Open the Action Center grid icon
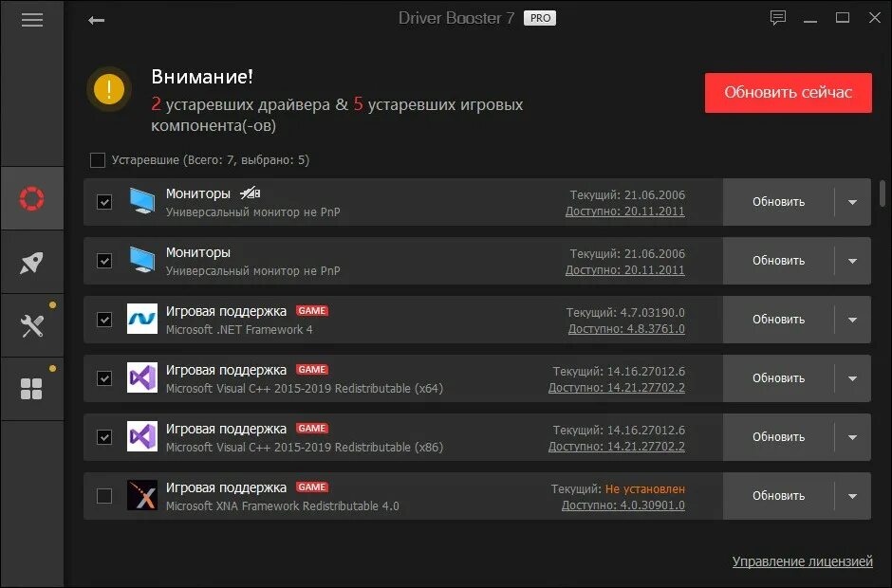 31,389
